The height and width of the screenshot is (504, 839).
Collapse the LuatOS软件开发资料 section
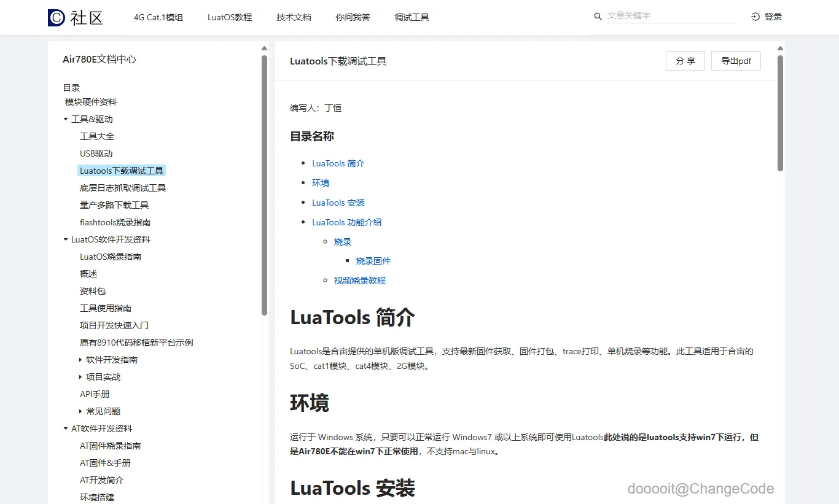pyautogui.click(x=65, y=239)
